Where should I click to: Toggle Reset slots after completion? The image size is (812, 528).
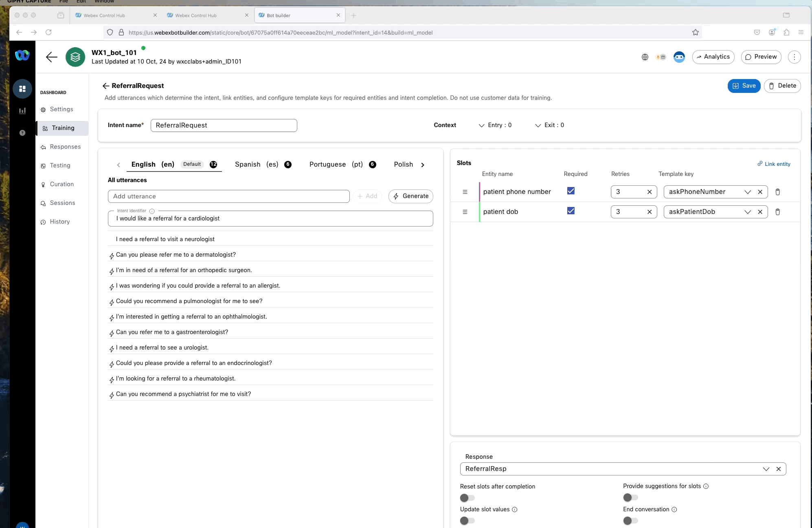(467, 498)
